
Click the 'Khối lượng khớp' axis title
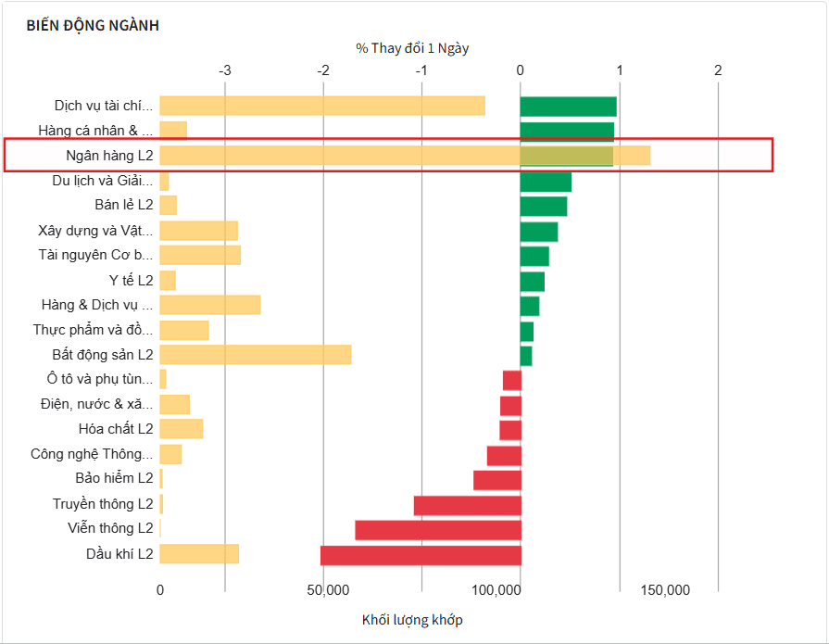click(412, 620)
